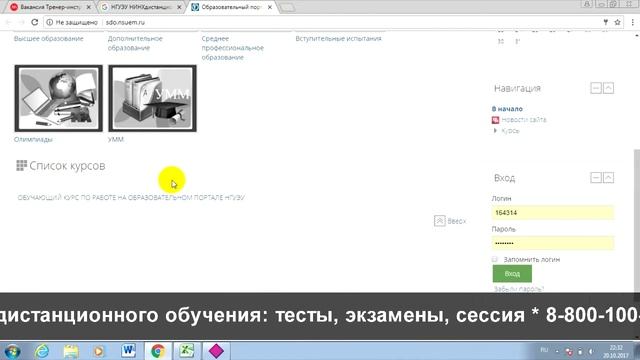Image resolution: width=640 pixels, height=360 pixels.
Task: Click the Вверх scroll-to-top icon
Action: click(440, 221)
